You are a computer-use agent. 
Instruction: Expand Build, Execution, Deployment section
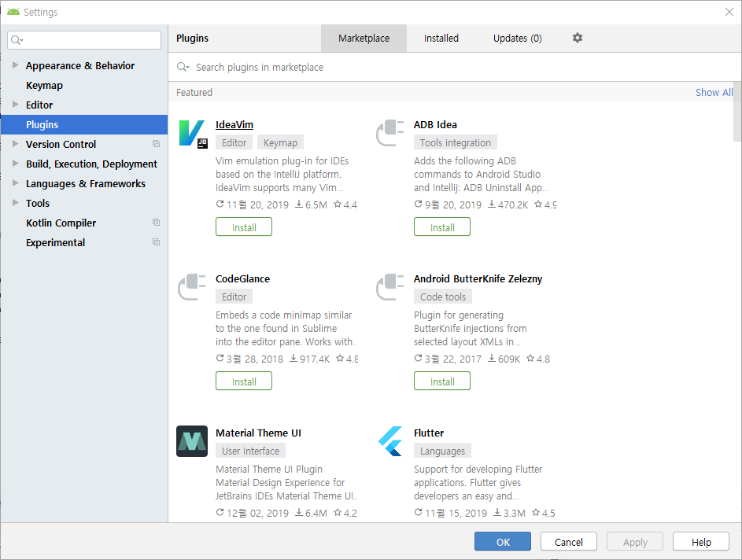(15, 164)
